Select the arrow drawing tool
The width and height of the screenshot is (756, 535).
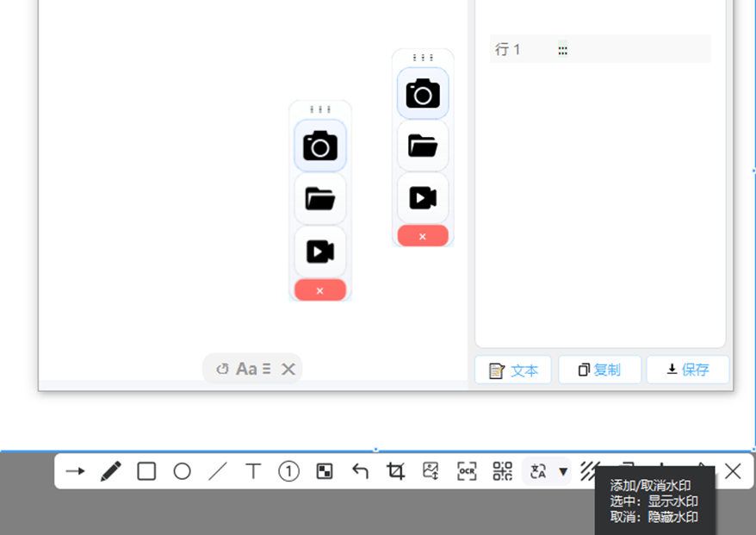tap(75, 471)
